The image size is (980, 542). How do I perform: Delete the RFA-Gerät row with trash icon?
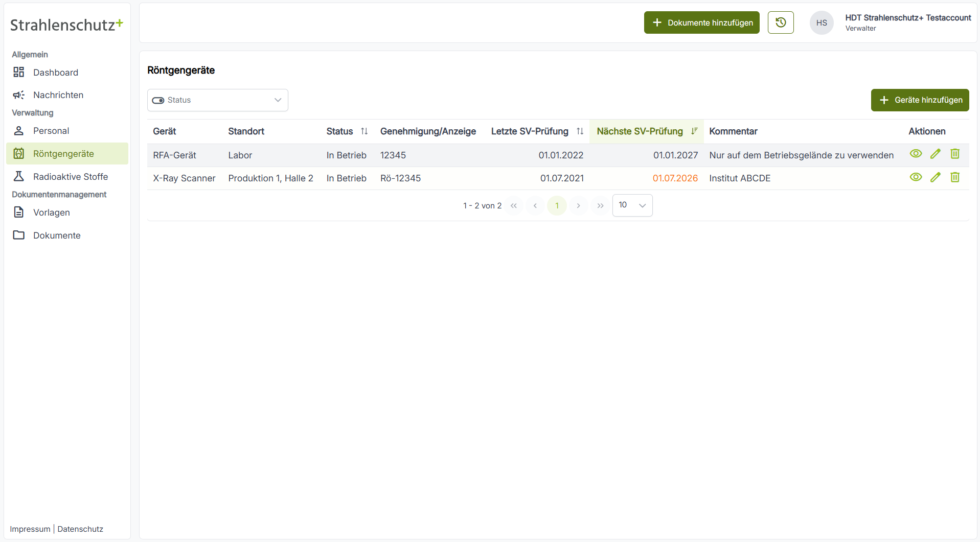click(x=955, y=154)
